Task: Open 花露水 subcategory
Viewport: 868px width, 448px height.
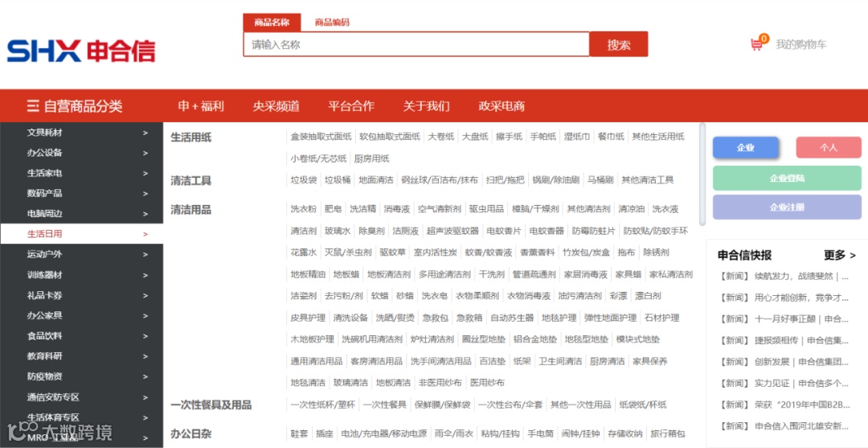Action: [x=304, y=252]
